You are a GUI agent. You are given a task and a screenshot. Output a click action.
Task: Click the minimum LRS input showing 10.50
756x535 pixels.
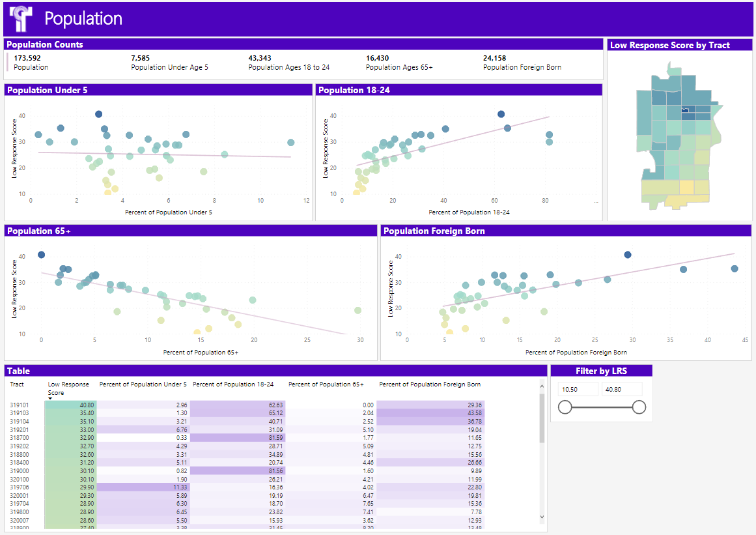(578, 389)
